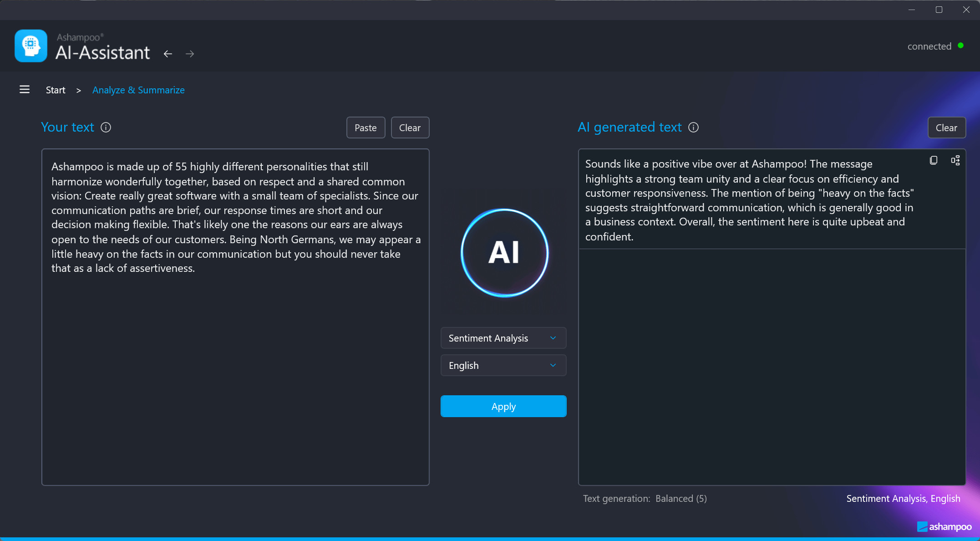Maximize the AI-Assistant window
980x541 pixels.
[939, 10]
